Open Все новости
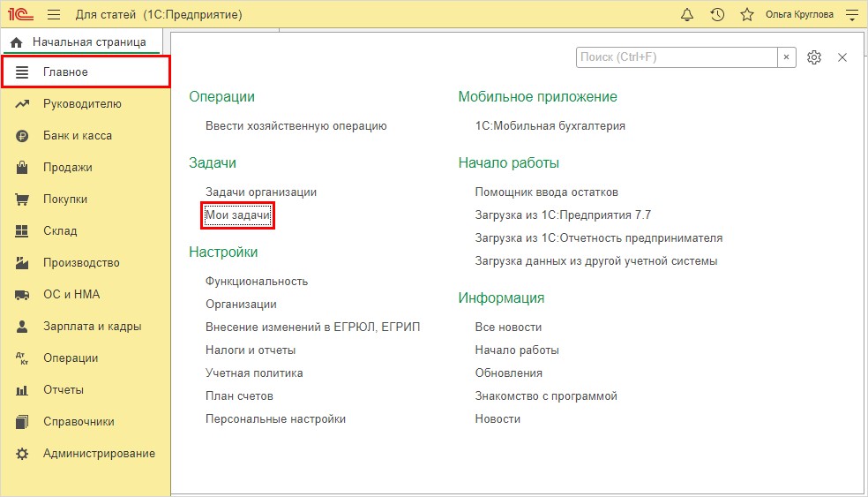Image resolution: width=868 pixels, height=497 pixels. tap(508, 327)
